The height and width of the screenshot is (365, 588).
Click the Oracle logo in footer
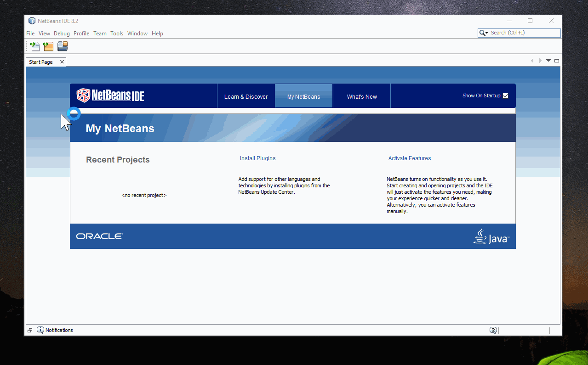click(x=100, y=236)
